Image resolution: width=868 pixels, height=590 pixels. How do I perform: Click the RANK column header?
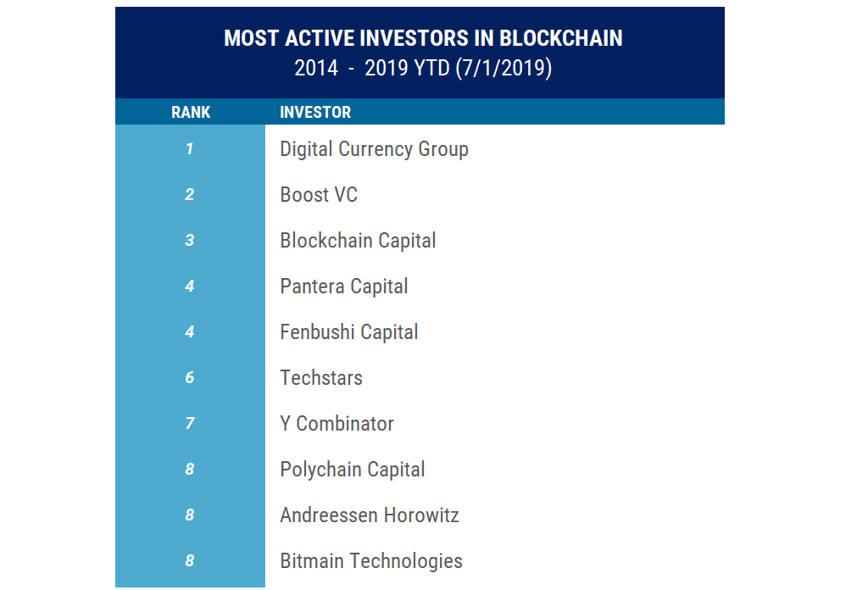tap(191, 112)
